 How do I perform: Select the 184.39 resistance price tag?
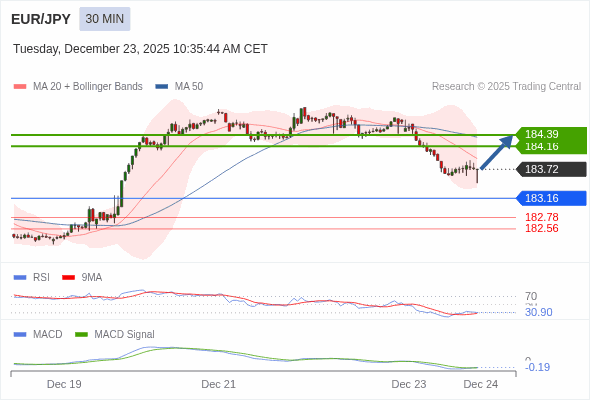tap(551, 134)
